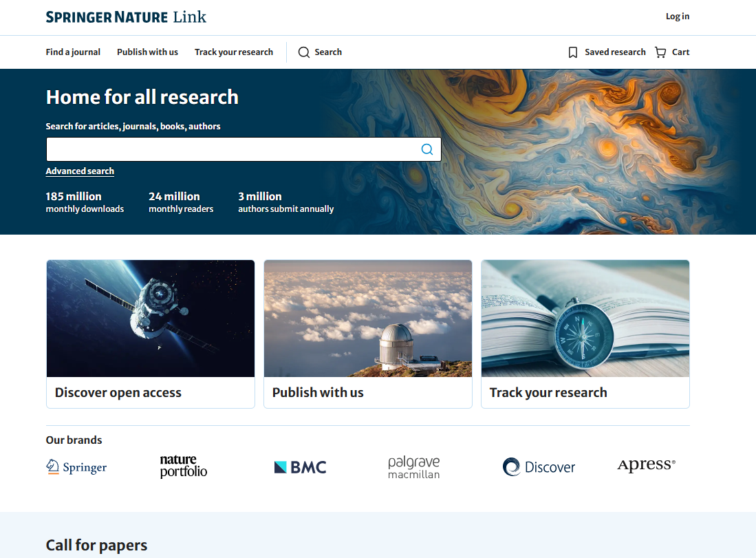Select the nature portfolio brand logo

tap(183, 466)
